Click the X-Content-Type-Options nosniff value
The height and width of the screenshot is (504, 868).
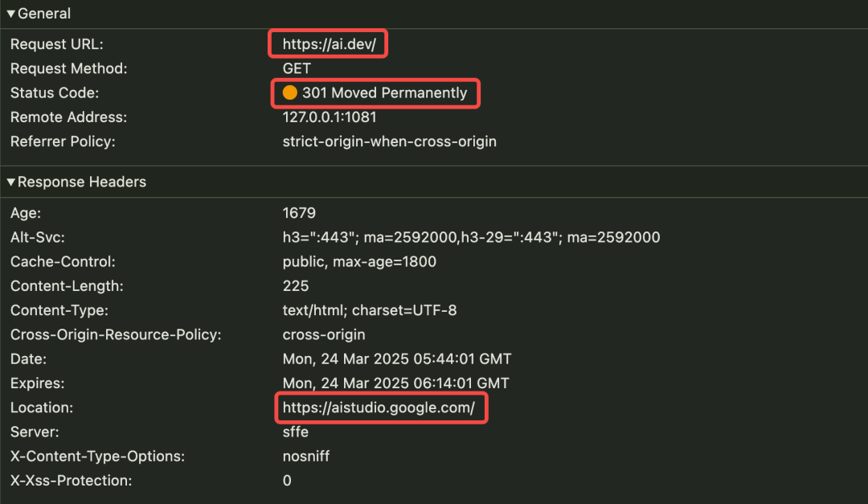tap(306, 456)
